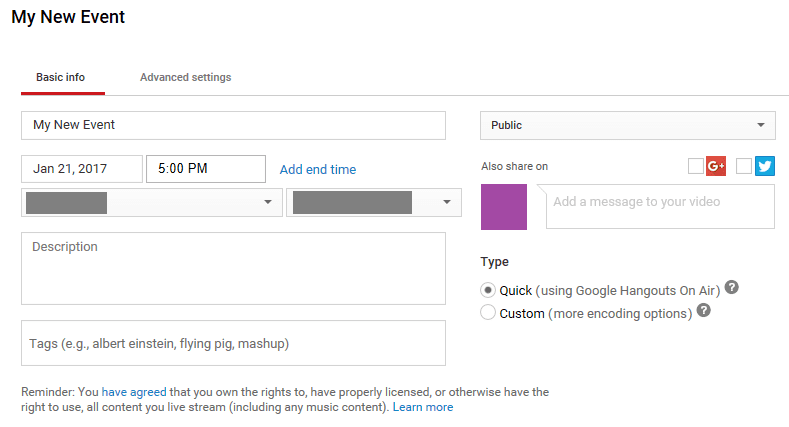
Task: Follow the have agreed link
Action: (128, 392)
